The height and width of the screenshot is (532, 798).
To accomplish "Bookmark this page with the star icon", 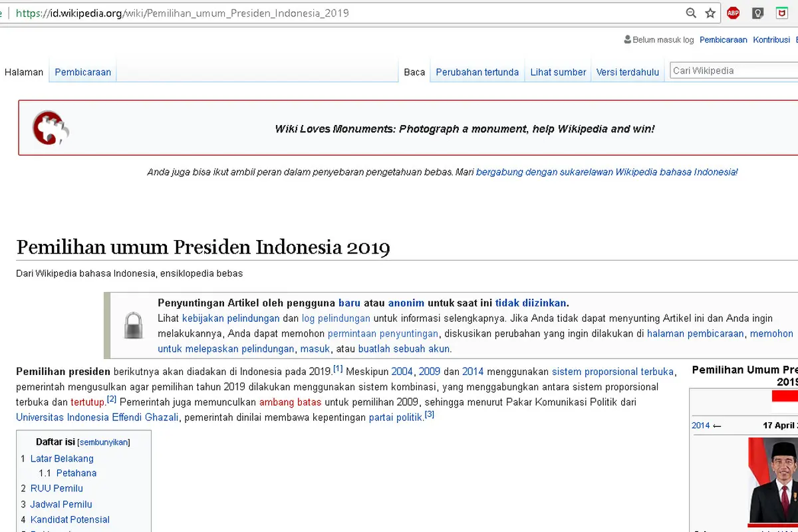I will click(710, 13).
